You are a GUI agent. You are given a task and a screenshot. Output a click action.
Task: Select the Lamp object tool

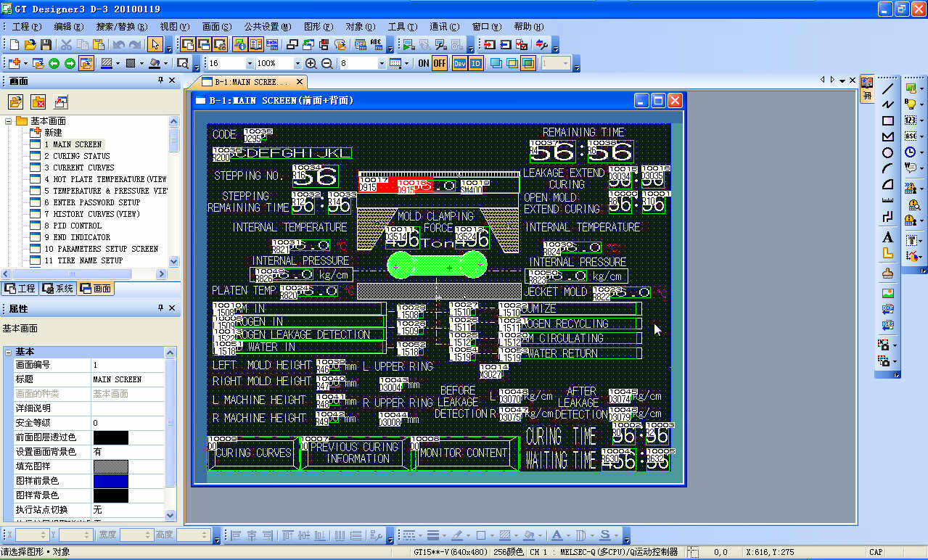pos(911,104)
